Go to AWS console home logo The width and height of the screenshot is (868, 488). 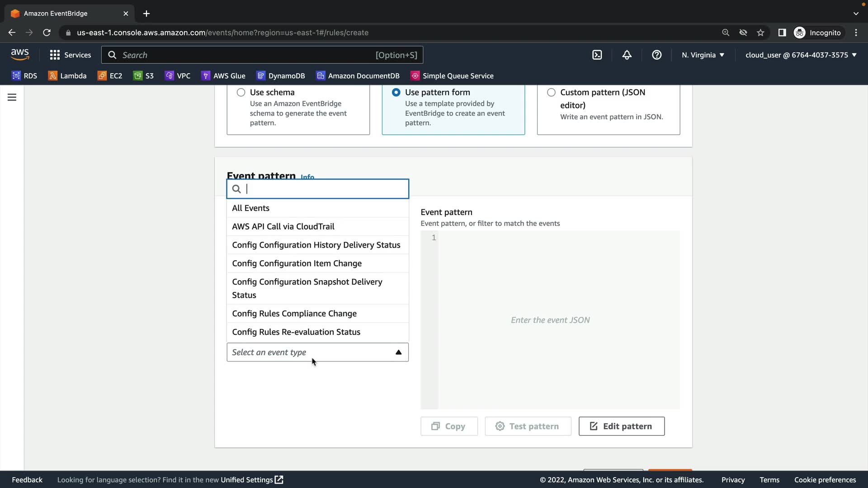pyautogui.click(x=20, y=54)
